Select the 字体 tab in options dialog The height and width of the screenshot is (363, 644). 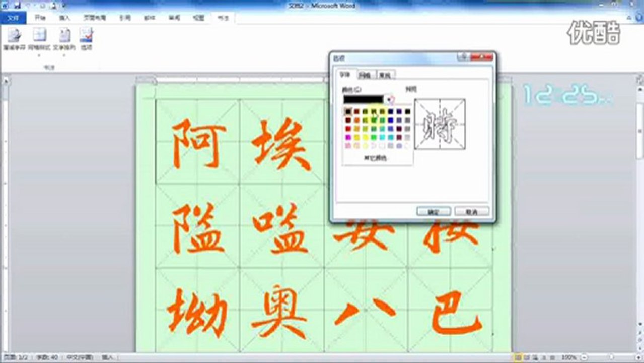point(345,74)
